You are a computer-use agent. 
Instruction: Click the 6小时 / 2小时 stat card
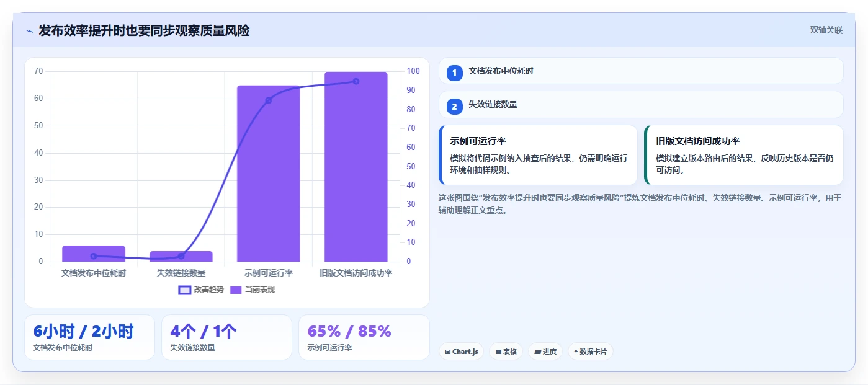(x=89, y=337)
